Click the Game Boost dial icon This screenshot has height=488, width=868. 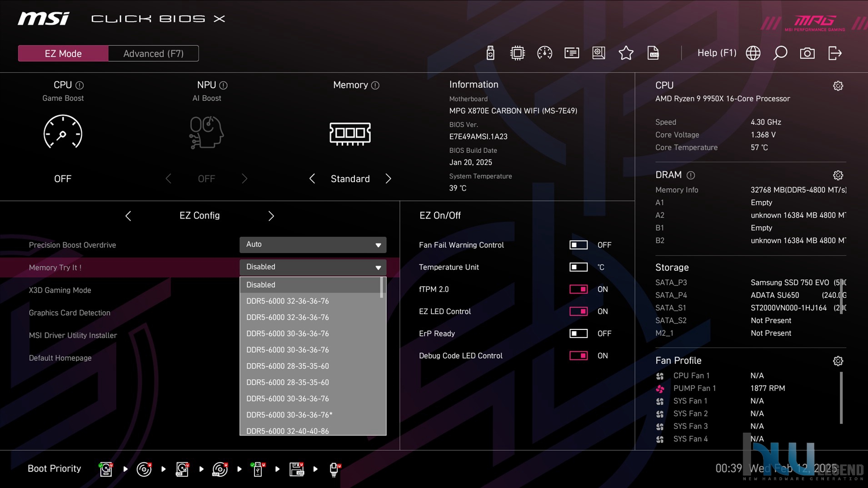[63, 132]
